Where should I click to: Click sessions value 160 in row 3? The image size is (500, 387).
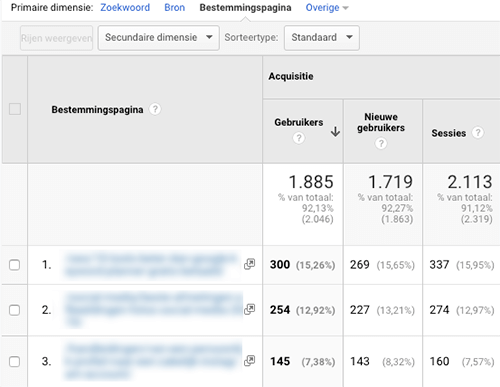point(439,361)
